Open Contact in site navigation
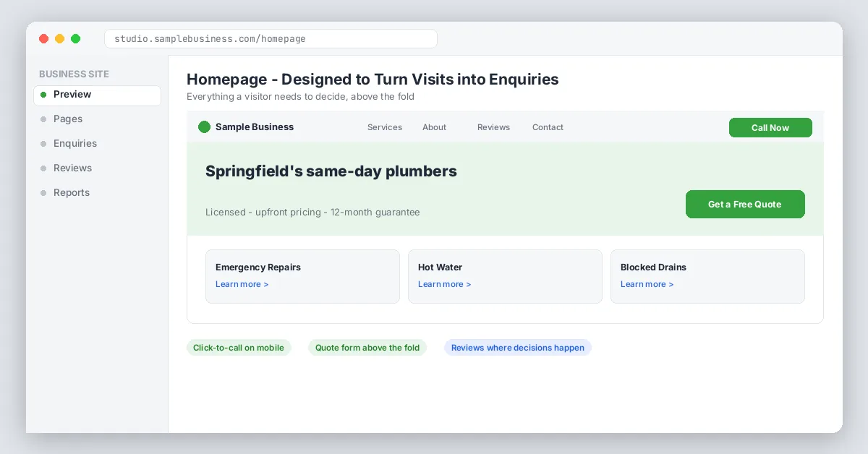The image size is (868, 454). [548, 127]
